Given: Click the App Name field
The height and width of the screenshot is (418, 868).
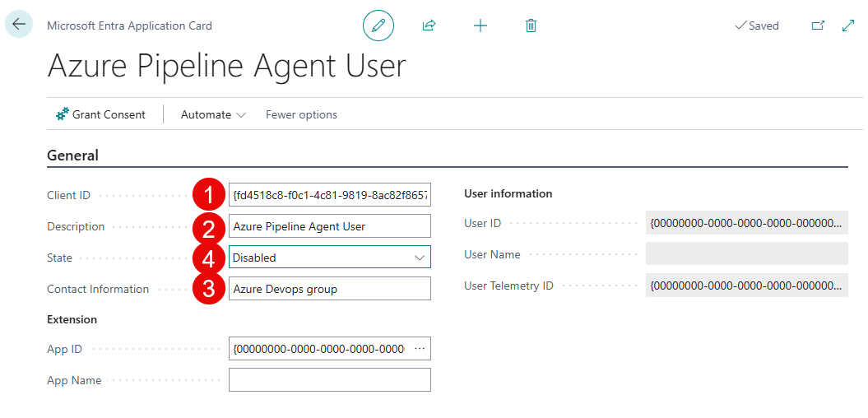Looking at the screenshot, I should [329, 380].
